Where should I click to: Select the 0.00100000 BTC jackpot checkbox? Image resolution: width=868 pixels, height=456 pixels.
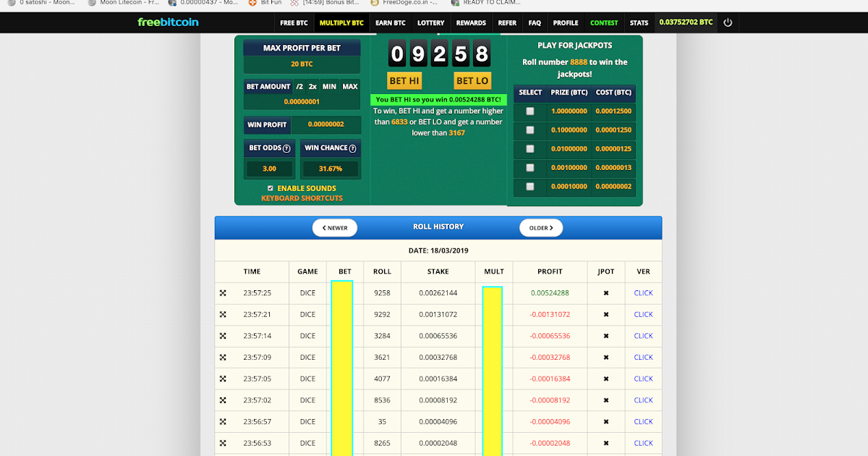coord(530,168)
